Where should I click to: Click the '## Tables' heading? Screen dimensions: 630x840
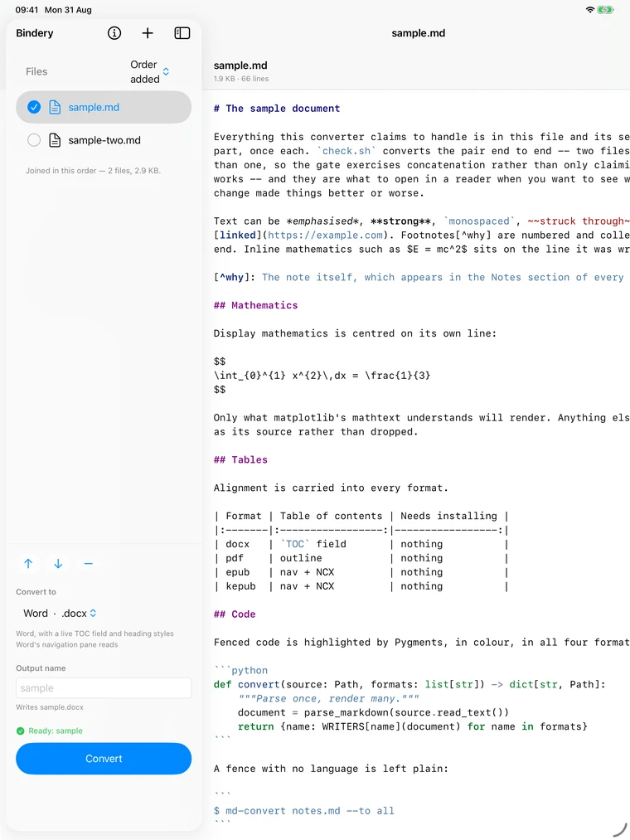[x=240, y=459]
